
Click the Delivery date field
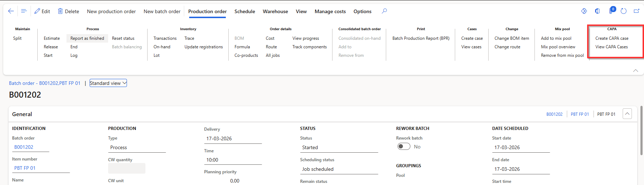tap(233, 138)
